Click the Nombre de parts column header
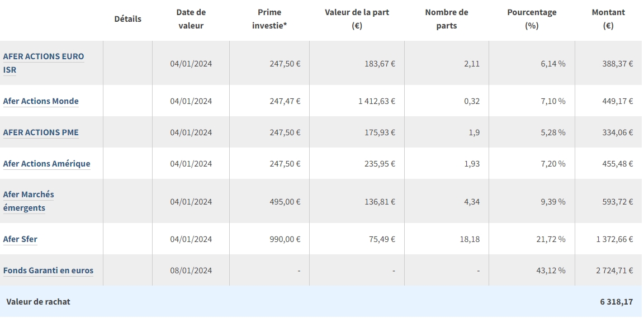The height and width of the screenshot is (318, 644). (x=446, y=19)
